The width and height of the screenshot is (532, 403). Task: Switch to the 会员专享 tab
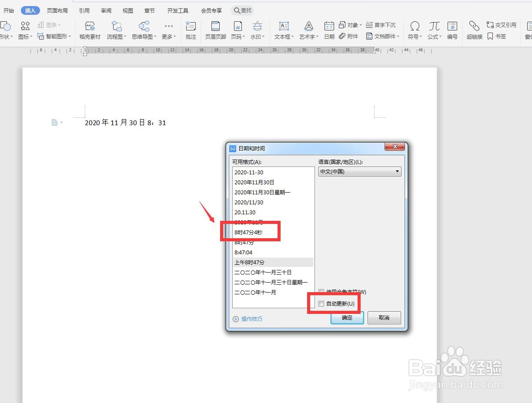(211, 10)
